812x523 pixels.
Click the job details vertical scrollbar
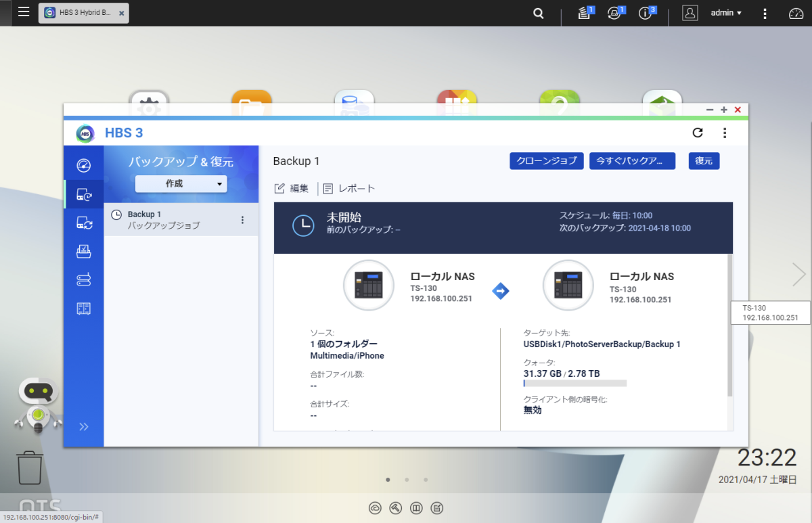[729, 325]
